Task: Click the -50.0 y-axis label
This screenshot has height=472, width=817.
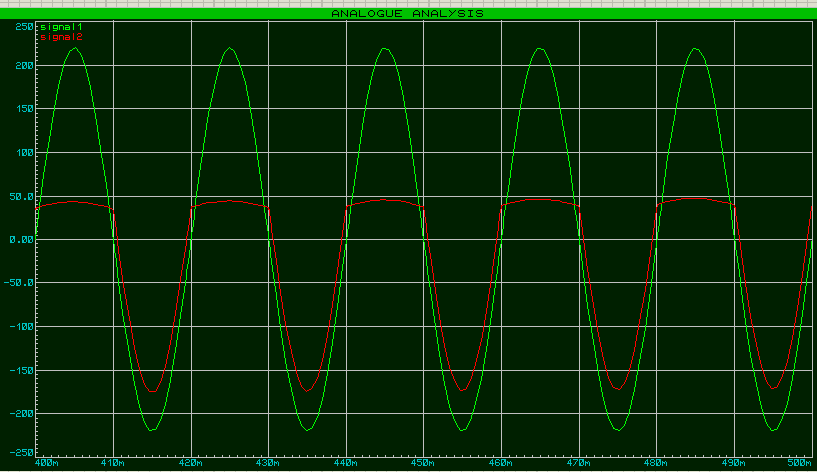Action: [19, 283]
